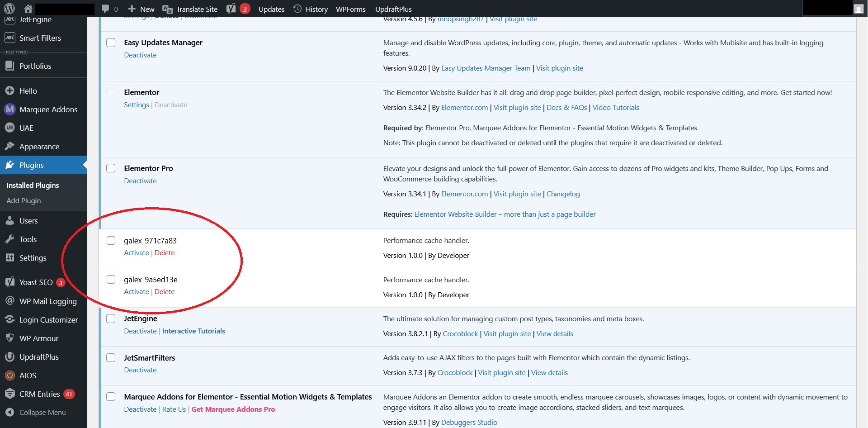Go to Installed Plugins submenu
Viewport: 868px width, 428px height.
click(x=33, y=185)
